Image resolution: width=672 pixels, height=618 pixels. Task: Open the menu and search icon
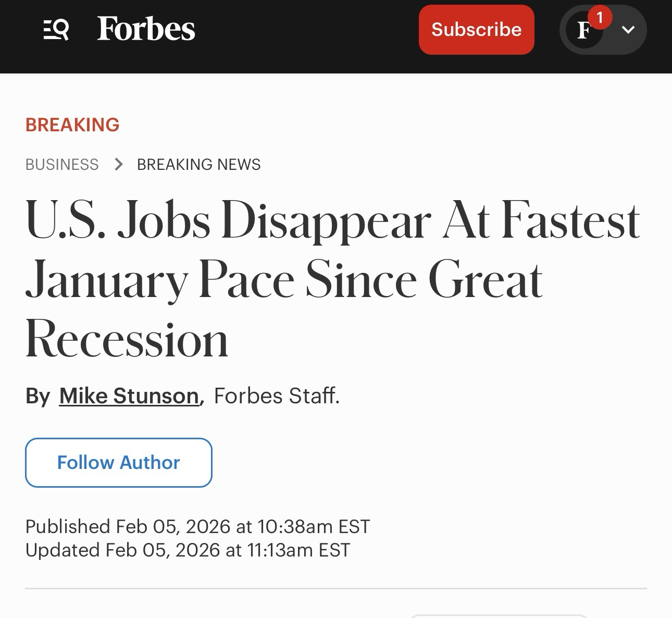(x=56, y=30)
